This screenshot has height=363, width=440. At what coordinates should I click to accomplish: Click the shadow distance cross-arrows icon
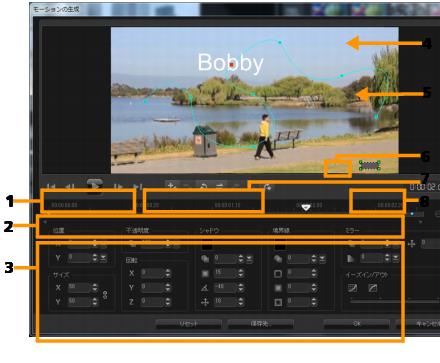205,302
